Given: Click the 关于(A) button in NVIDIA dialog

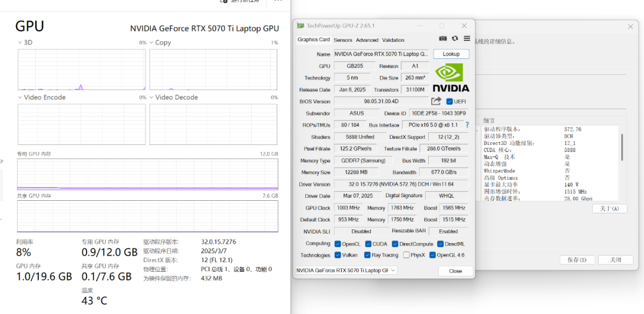Looking at the screenshot, I should (x=609, y=209).
